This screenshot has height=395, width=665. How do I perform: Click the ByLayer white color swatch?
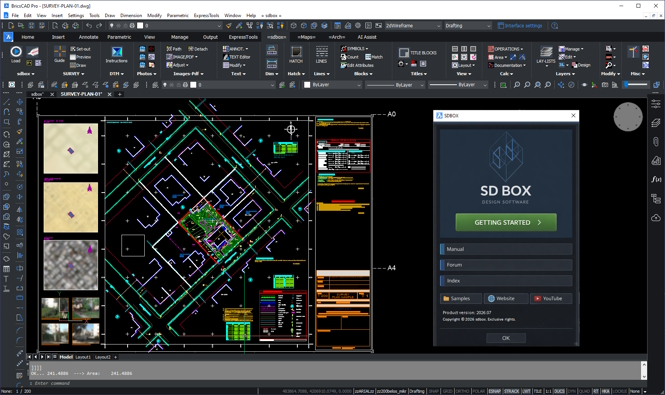307,85
